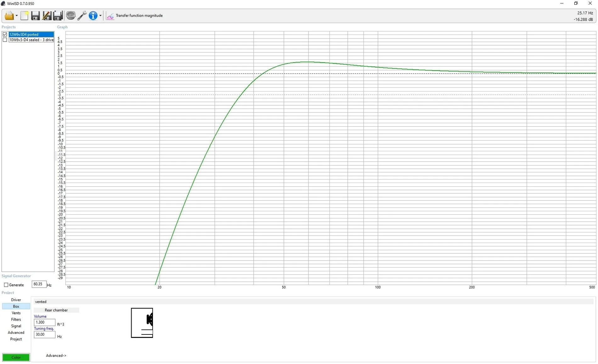This screenshot has width=598, height=364.
Task: Minimize the WinISD window
Action: click(562, 3)
